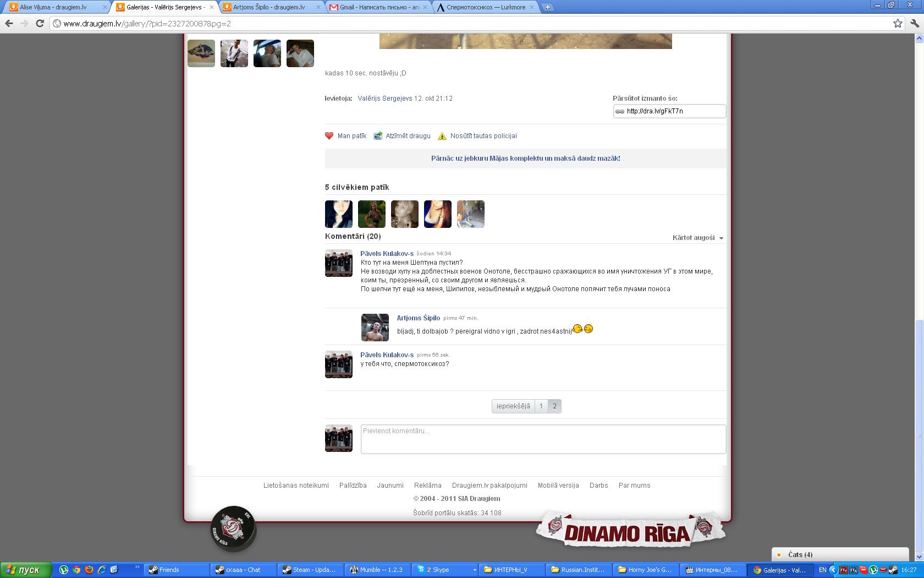
Task: Click the bird logo gallery thumbnail
Action: 201,53
